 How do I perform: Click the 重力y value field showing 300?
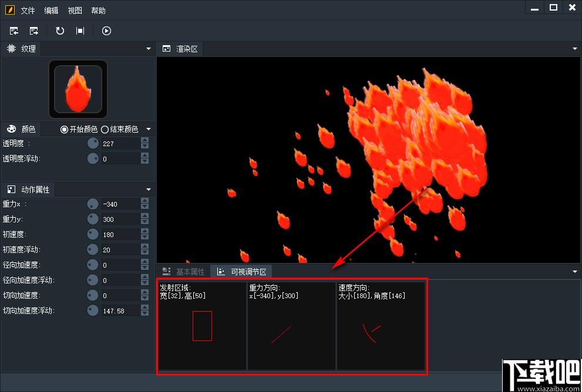121,219
